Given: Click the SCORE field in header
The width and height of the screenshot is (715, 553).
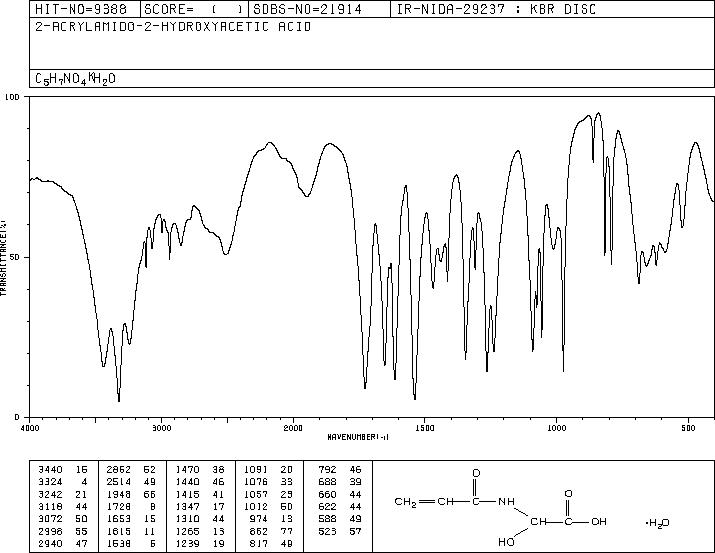Looking at the screenshot, I should point(194,9).
